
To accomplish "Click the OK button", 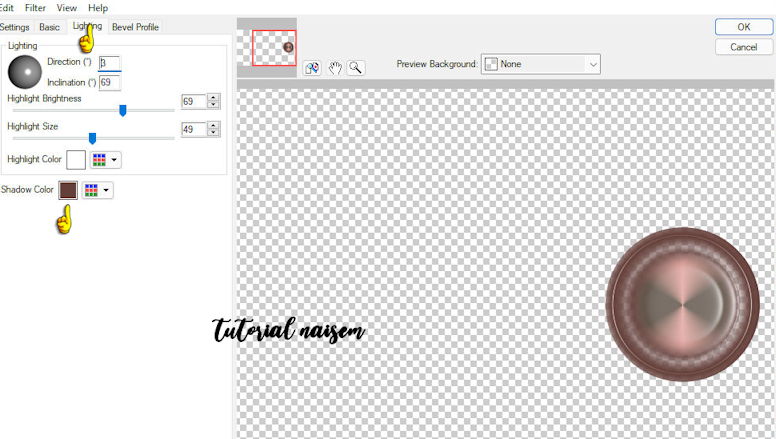I will 743,27.
